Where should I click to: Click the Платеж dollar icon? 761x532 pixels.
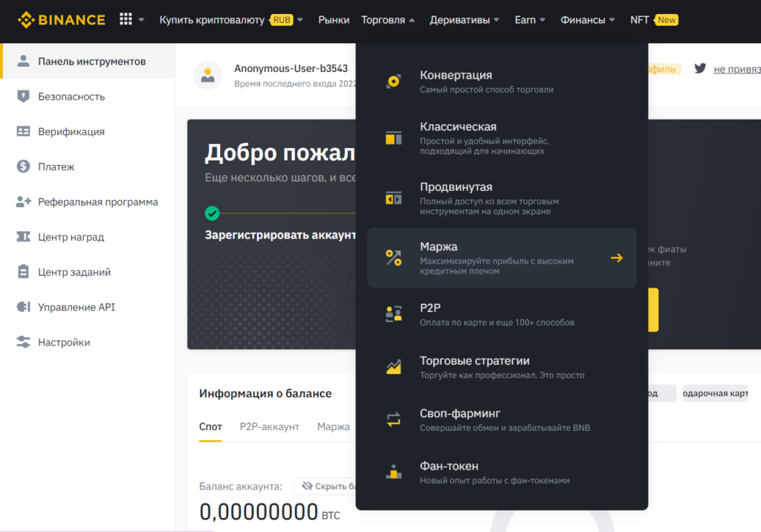pos(23,166)
